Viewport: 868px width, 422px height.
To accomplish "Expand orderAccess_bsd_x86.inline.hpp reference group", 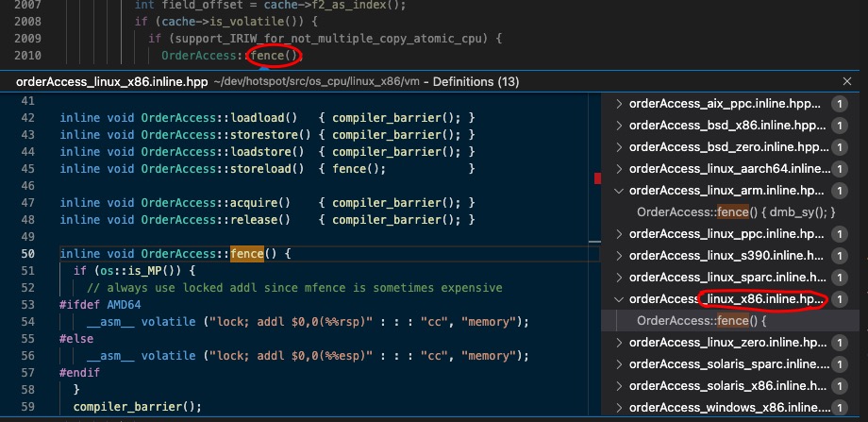I will click(x=619, y=126).
